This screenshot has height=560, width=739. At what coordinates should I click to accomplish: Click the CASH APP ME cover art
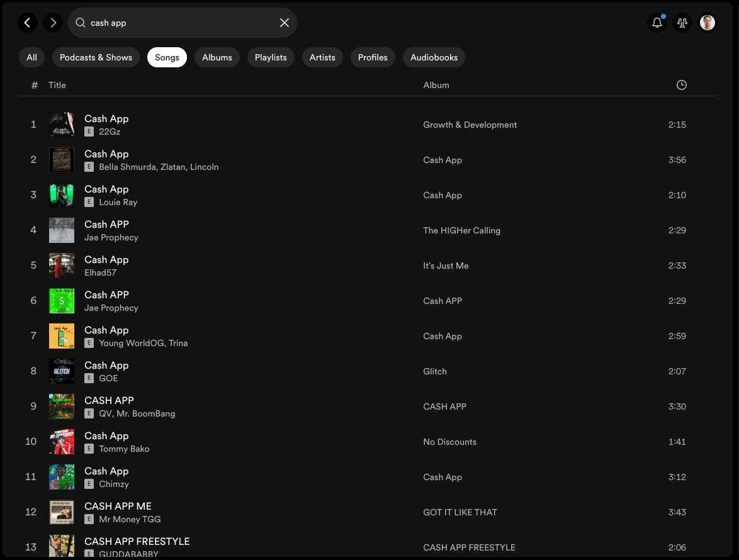point(62,512)
